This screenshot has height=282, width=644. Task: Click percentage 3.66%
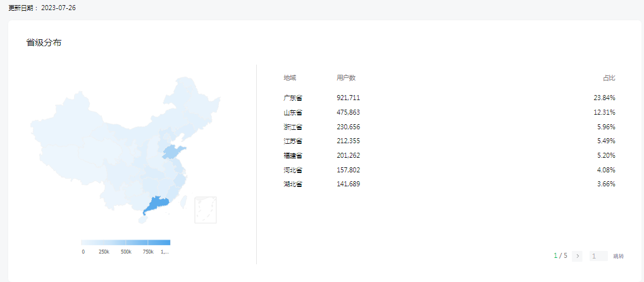606,184
